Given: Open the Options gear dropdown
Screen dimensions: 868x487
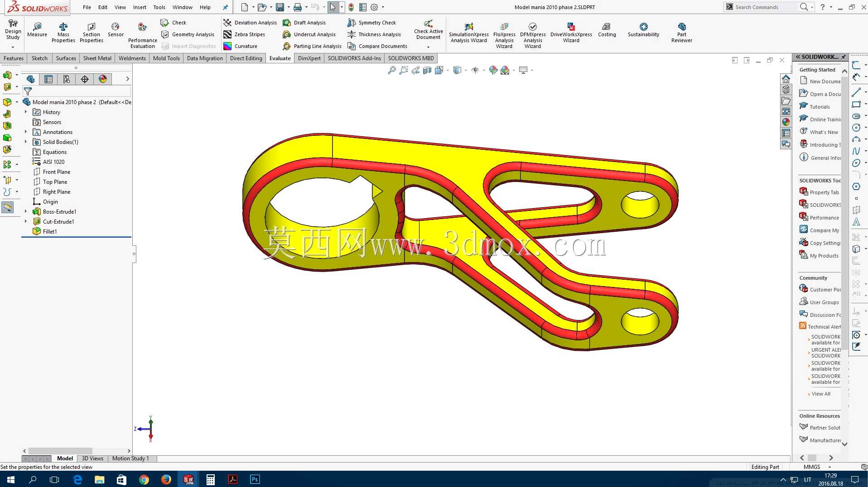Looking at the screenshot, I should coord(383,7).
